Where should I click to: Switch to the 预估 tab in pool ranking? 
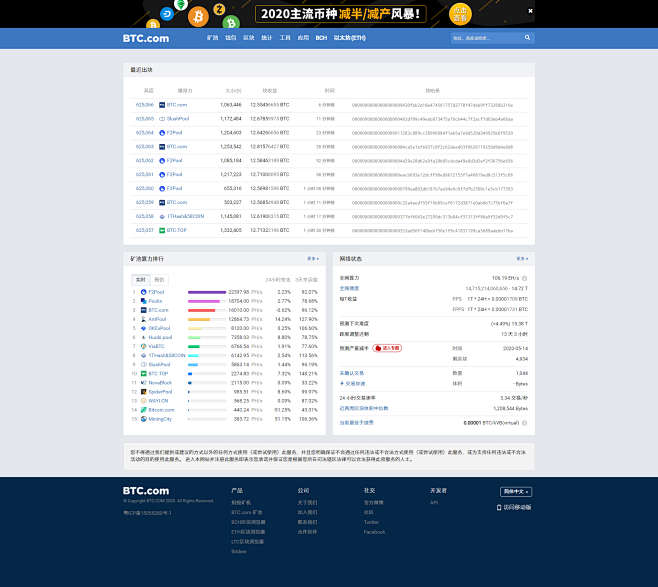click(x=160, y=279)
